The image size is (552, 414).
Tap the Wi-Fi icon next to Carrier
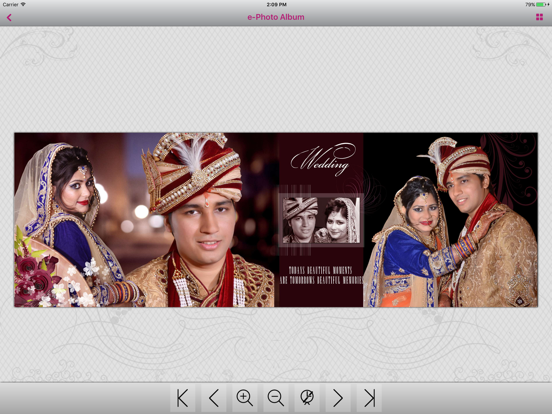coord(23,4)
